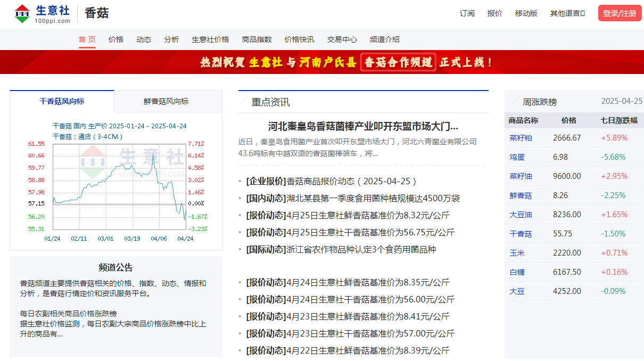Click the +5.89% weekly change value
The height and width of the screenshot is (361, 644).
[x=614, y=137]
